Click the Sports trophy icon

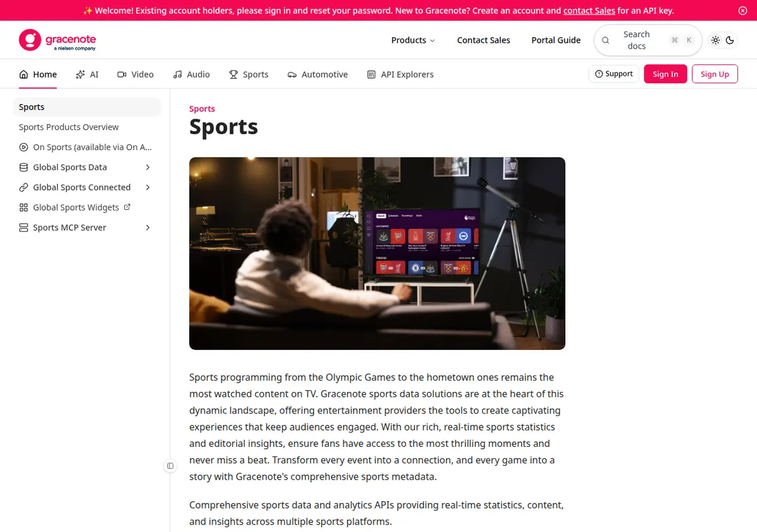tap(233, 74)
